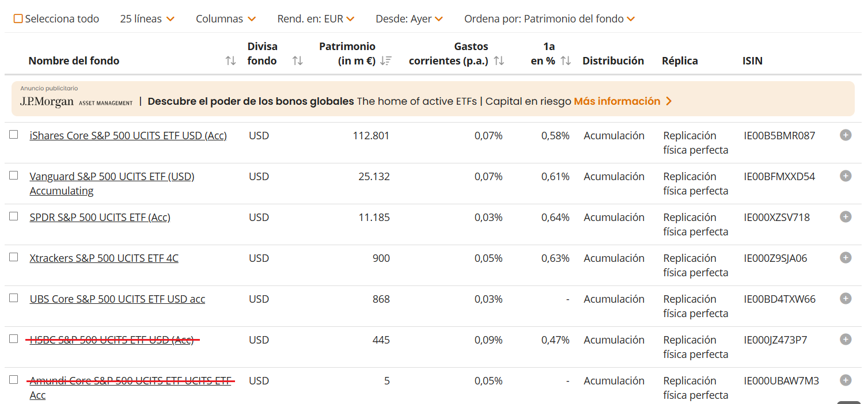Screen dimensions: 868x404
Task: Sort by Divisa fondo column arrows
Action: 297,61
